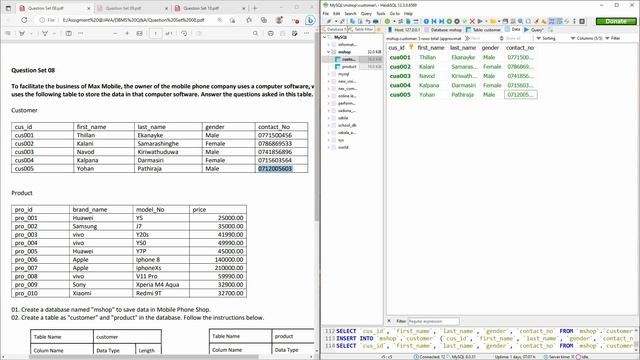This screenshot has height=360, width=640.
Task: Expand the world database tree node
Action: [x=329, y=147]
